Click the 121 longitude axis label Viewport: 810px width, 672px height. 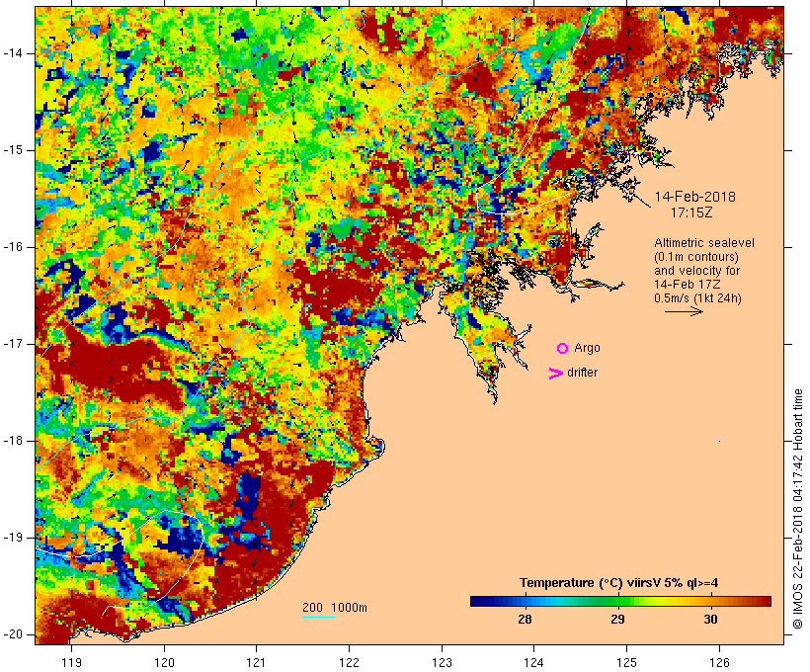coord(256,663)
